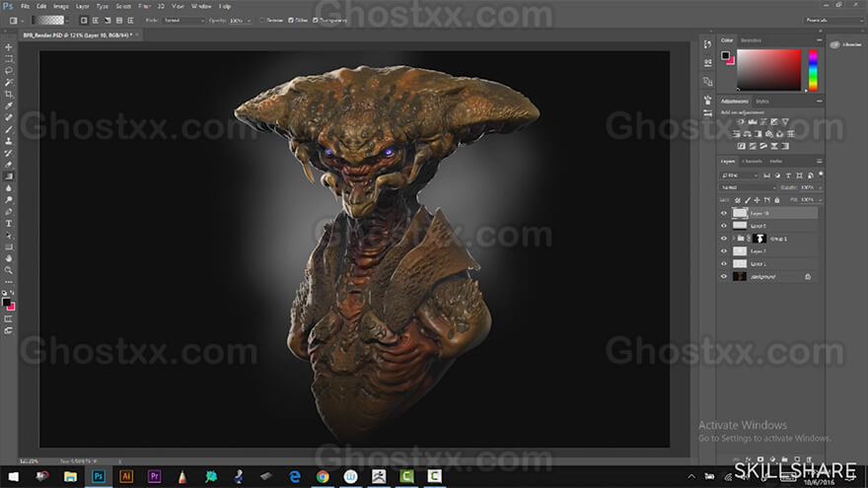The height and width of the screenshot is (488, 868).
Task: Select the History Brush tool
Action: point(8,153)
